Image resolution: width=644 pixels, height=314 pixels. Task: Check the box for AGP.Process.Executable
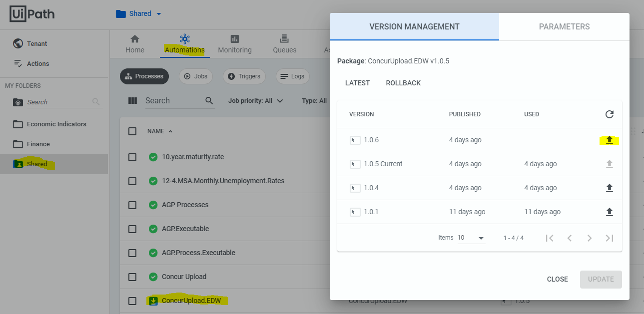point(132,253)
